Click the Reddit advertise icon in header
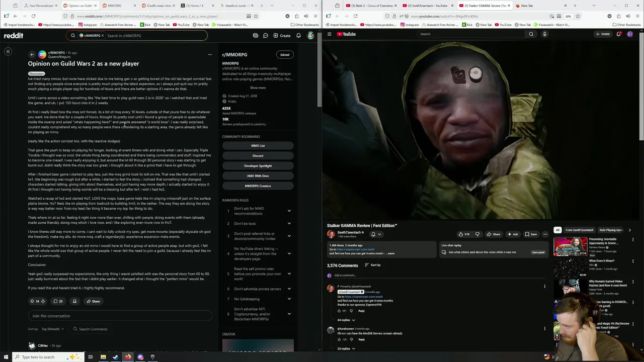The height and width of the screenshot is (362, 644). [x=256, y=36]
